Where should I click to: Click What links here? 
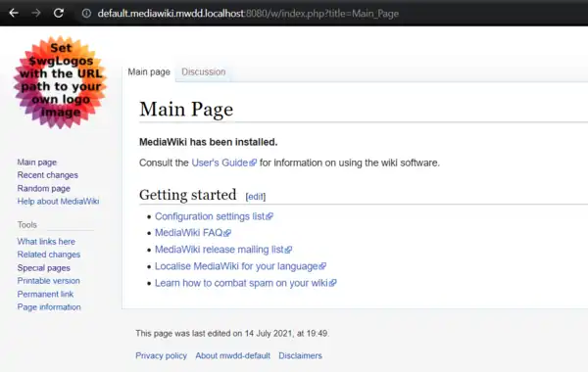point(46,241)
